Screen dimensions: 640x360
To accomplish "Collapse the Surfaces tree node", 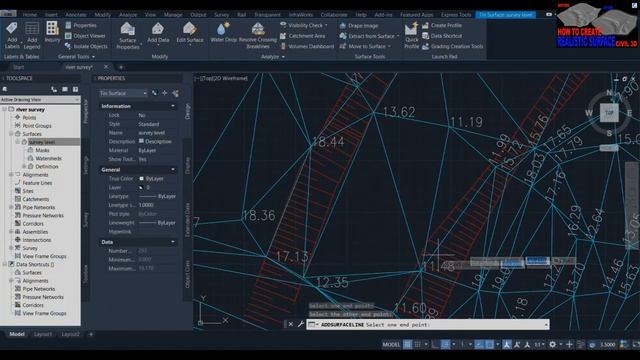I will tap(11, 134).
